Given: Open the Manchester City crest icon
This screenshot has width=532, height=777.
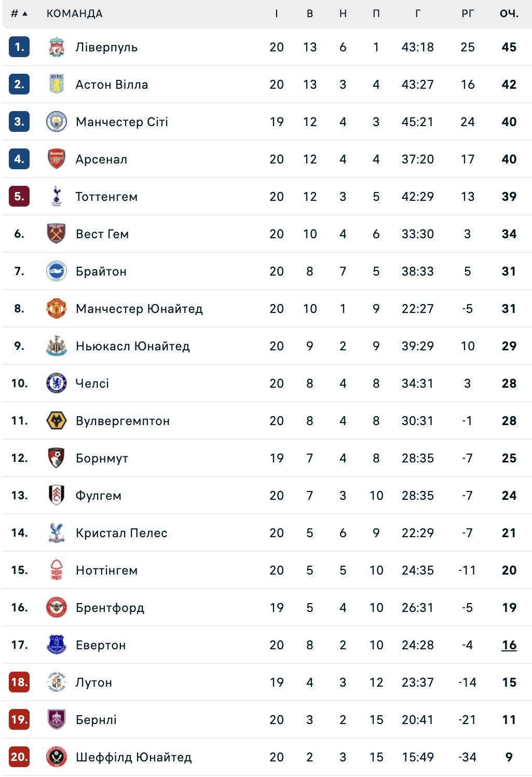Looking at the screenshot, I should (x=56, y=122).
